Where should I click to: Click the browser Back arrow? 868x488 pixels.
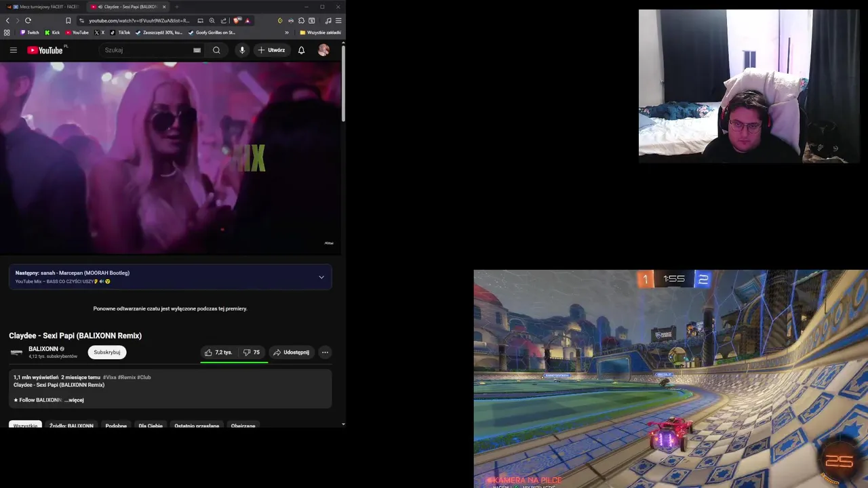[x=7, y=20]
